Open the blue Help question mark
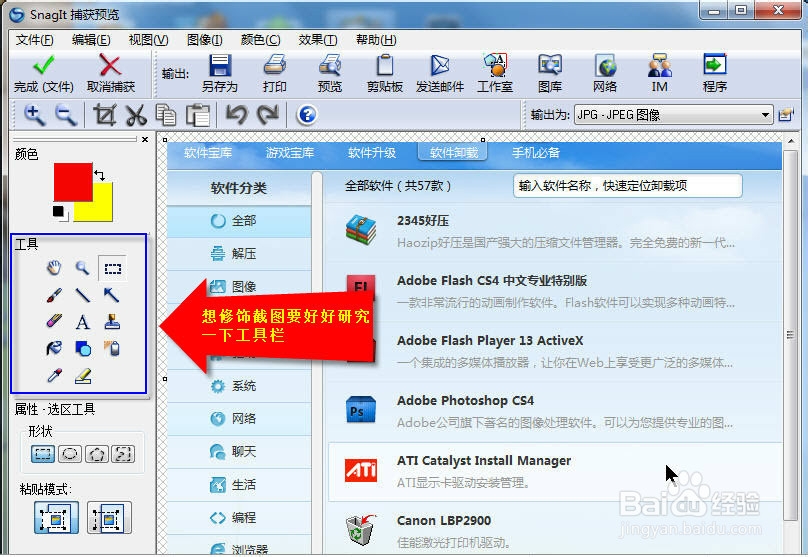Image resolution: width=808 pixels, height=557 pixels. pyautogui.click(x=307, y=114)
